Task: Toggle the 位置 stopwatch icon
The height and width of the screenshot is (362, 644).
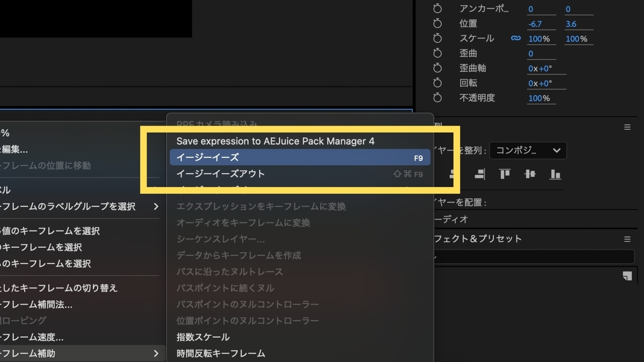Action: (x=437, y=24)
